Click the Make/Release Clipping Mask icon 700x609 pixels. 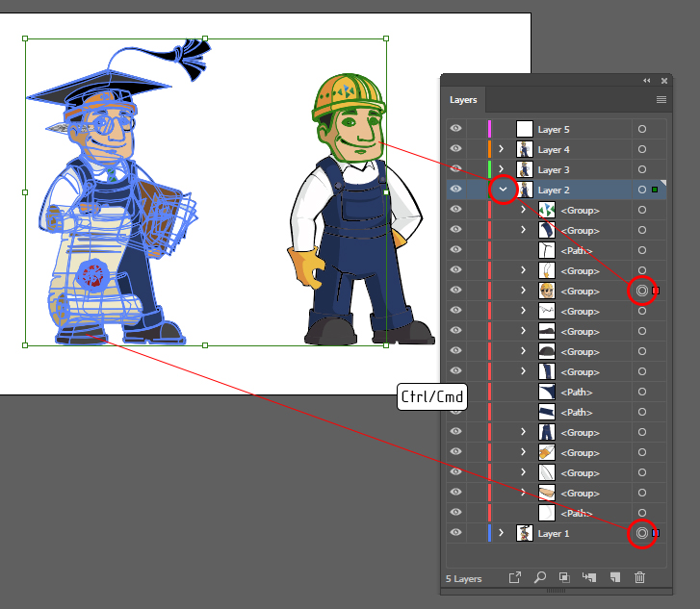[564, 577]
